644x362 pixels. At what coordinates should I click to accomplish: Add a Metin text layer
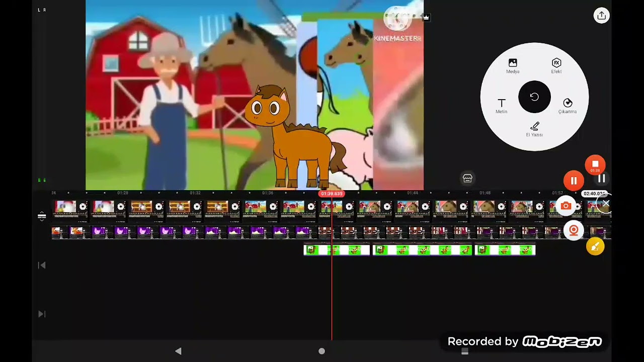click(x=501, y=106)
